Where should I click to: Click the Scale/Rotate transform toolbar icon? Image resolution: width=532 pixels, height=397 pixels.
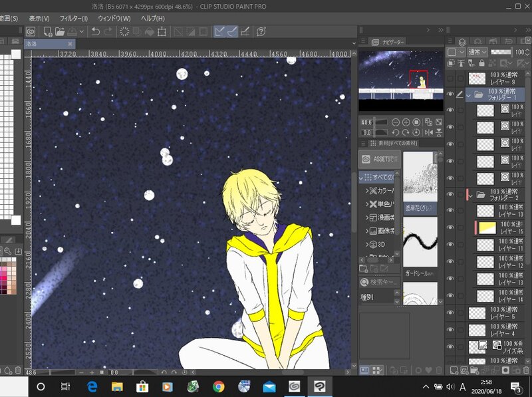(x=162, y=32)
